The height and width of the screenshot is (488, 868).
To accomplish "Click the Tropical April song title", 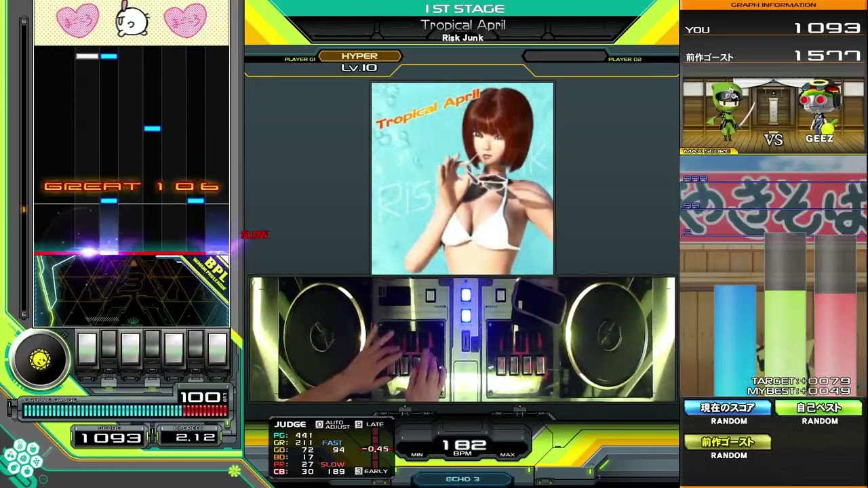I will tap(462, 25).
